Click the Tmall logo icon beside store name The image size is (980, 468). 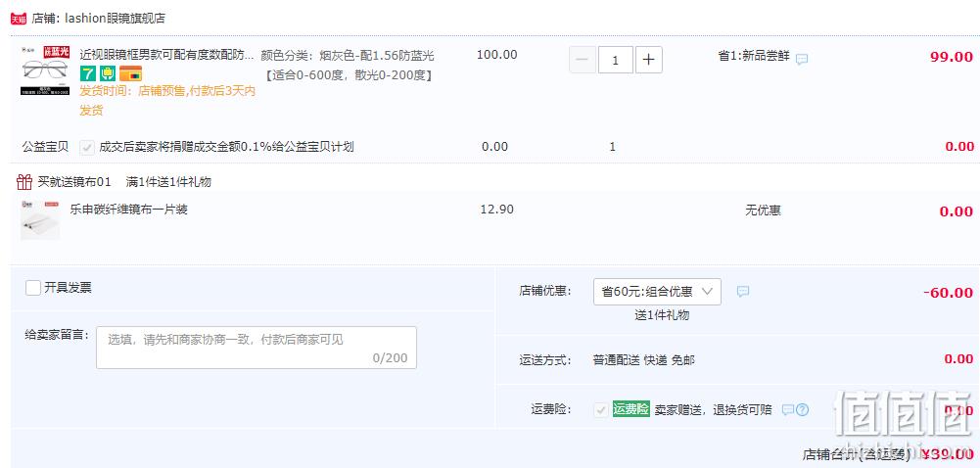click(19, 19)
